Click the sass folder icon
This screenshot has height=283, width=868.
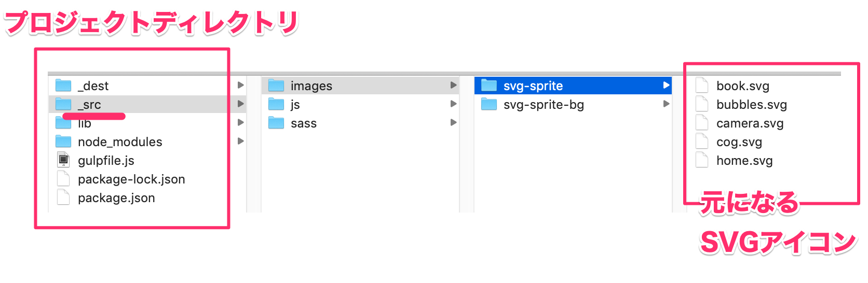pos(276,122)
